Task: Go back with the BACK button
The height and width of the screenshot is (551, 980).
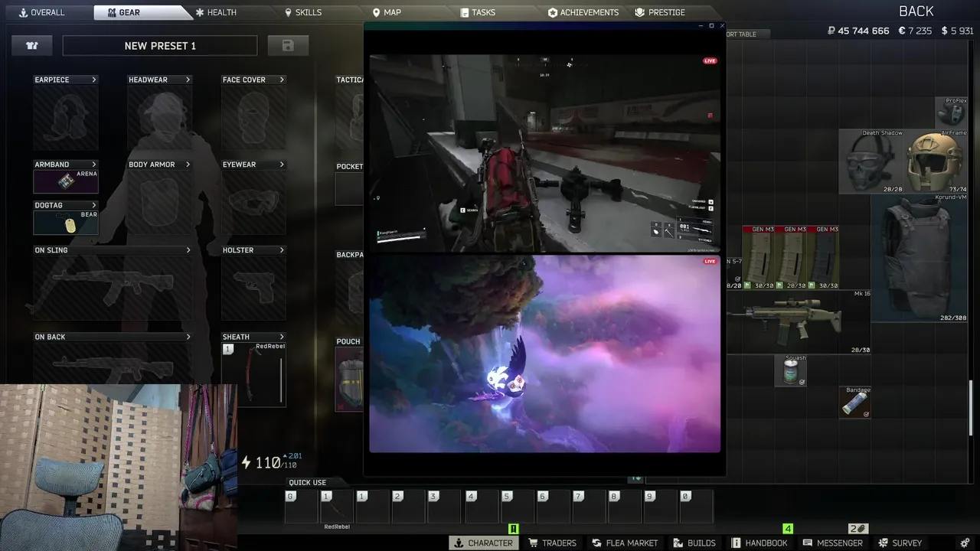Action: [x=916, y=11]
